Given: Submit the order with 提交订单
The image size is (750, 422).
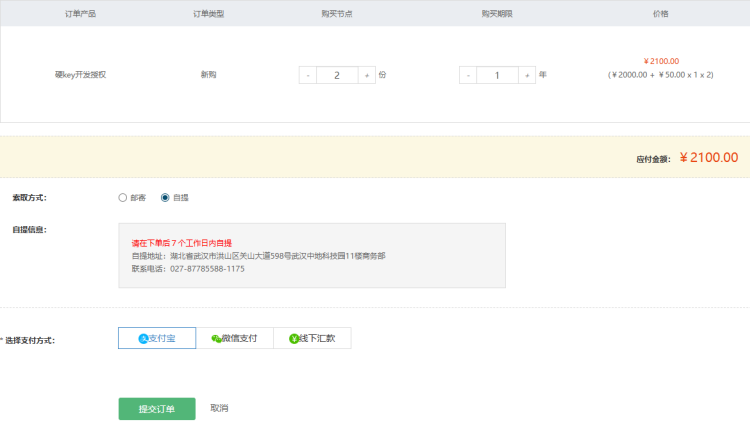Looking at the screenshot, I should click(156, 409).
